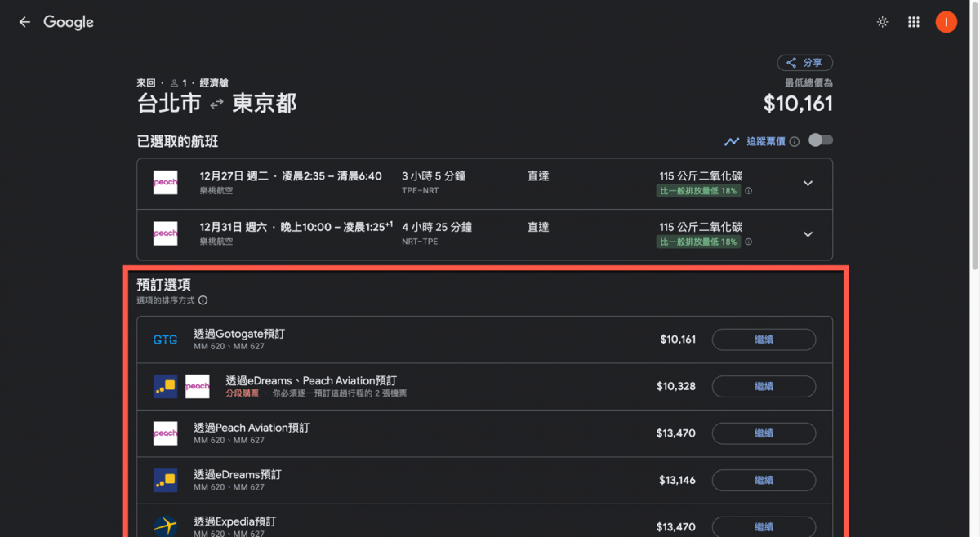Screen dimensions: 980x537
Task: Open emissions info icon on 12月27日 flight
Action: 749,191
